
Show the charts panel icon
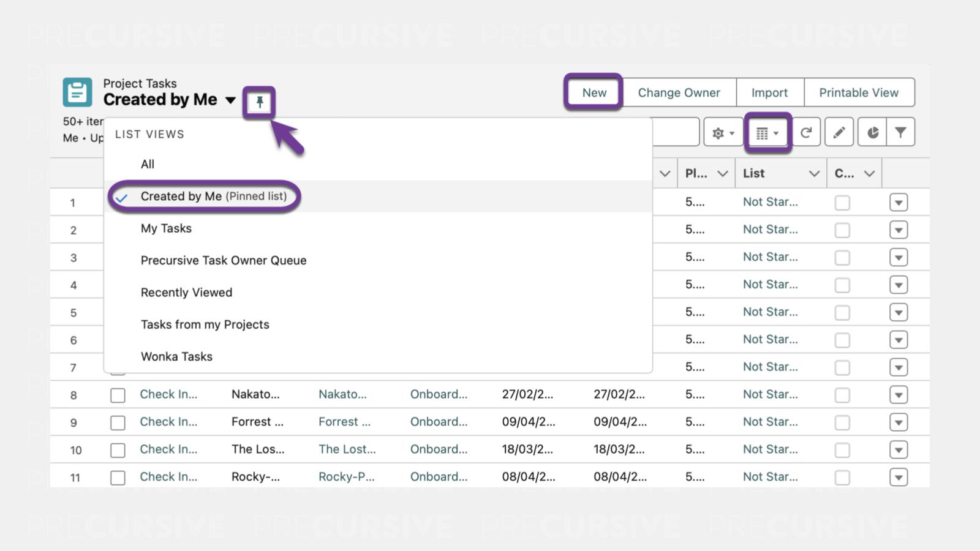point(873,133)
